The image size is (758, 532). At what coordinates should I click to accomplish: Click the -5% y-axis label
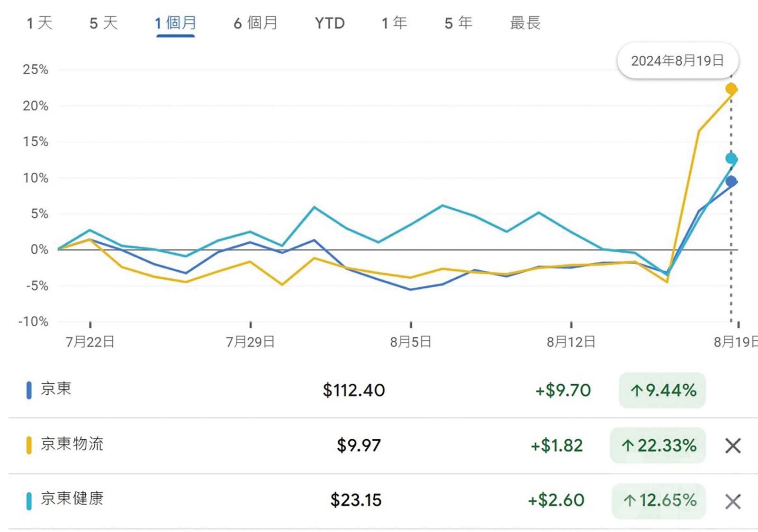37,286
